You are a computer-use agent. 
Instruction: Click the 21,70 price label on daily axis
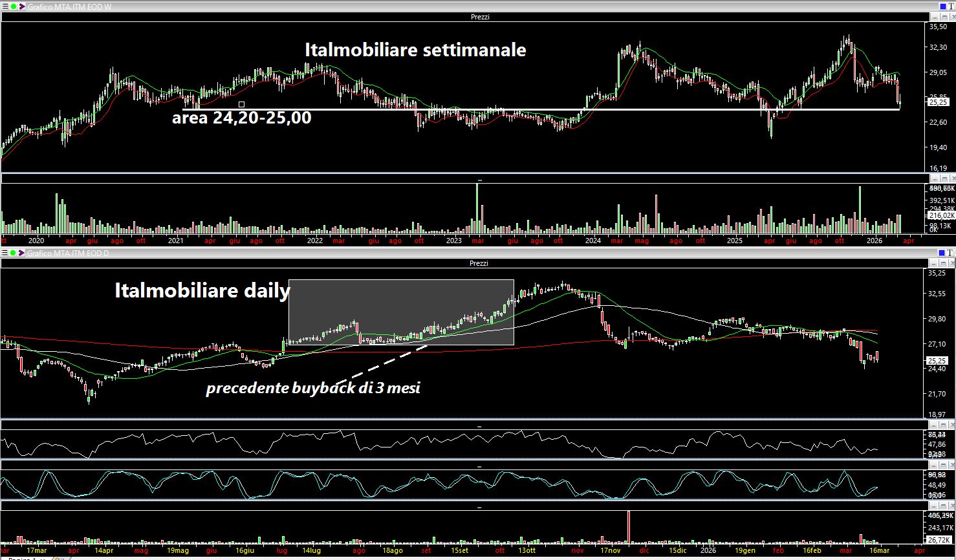[938, 394]
